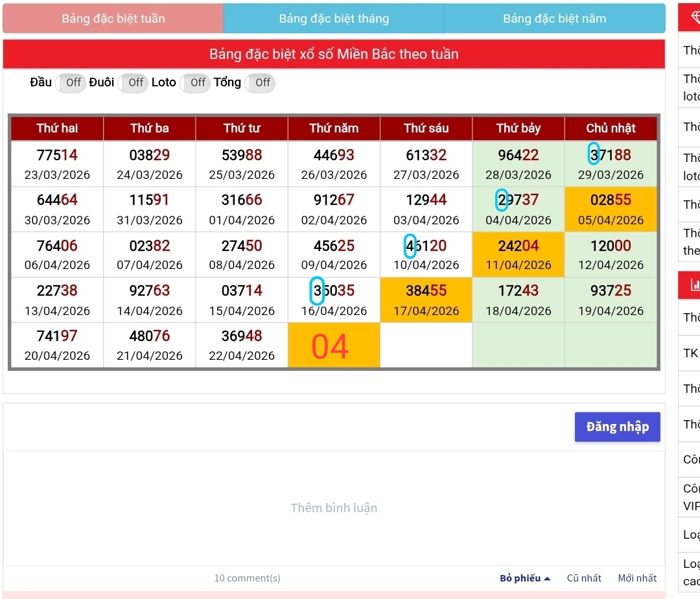This screenshot has height=599, width=700.
Task: Click the orange 04 highlighted cell
Action: coord(334,346)
